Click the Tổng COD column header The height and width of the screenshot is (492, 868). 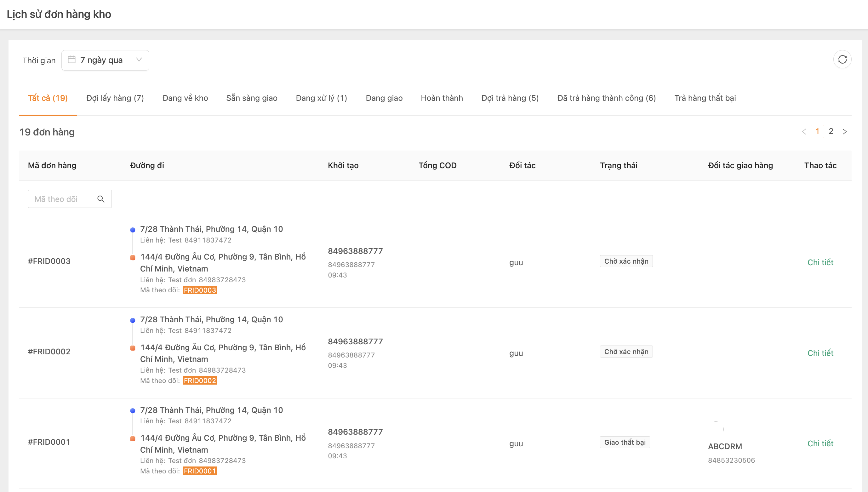437,166
